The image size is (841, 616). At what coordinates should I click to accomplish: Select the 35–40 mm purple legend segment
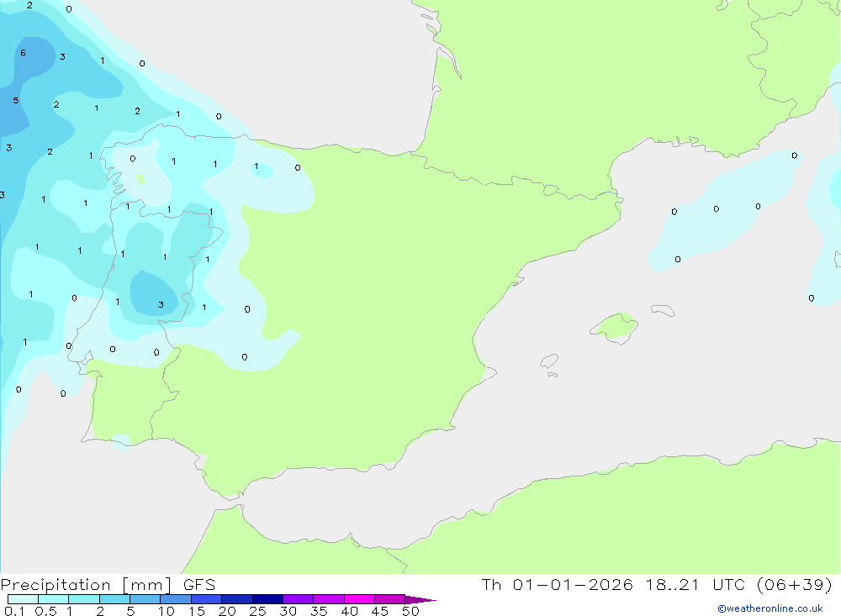[x=329, y=599]
